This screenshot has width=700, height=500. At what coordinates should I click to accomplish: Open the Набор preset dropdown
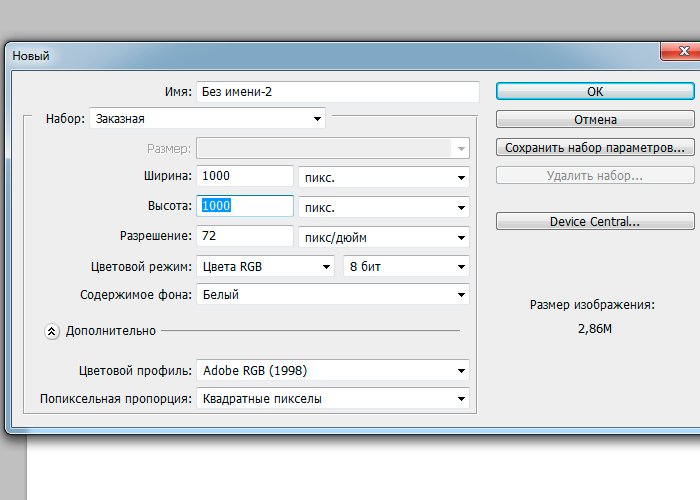(208, 118)
